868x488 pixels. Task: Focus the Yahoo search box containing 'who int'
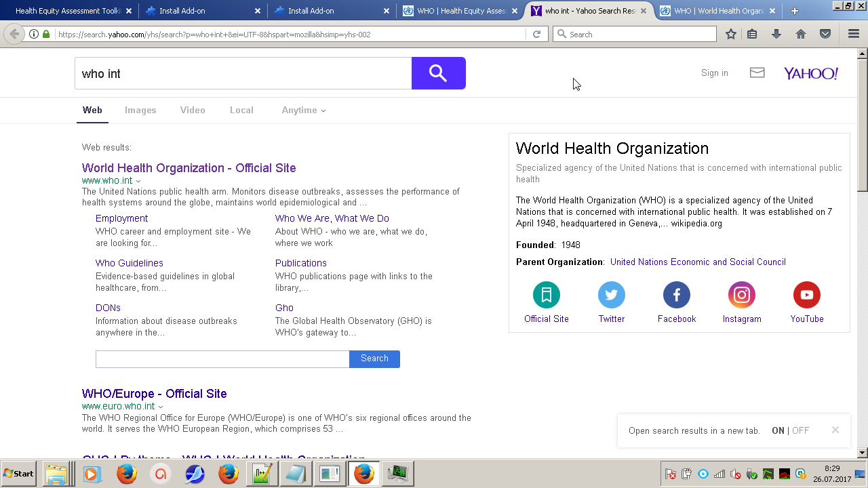[243, 73]
